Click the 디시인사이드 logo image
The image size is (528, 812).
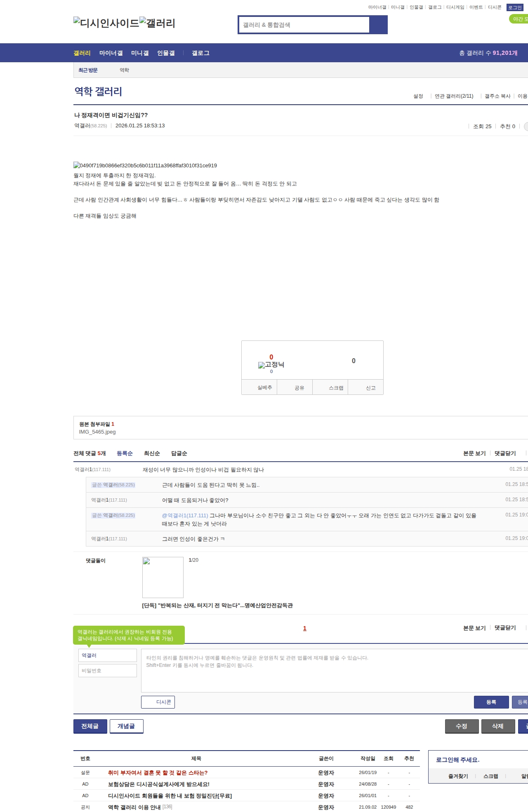[106, 23]
